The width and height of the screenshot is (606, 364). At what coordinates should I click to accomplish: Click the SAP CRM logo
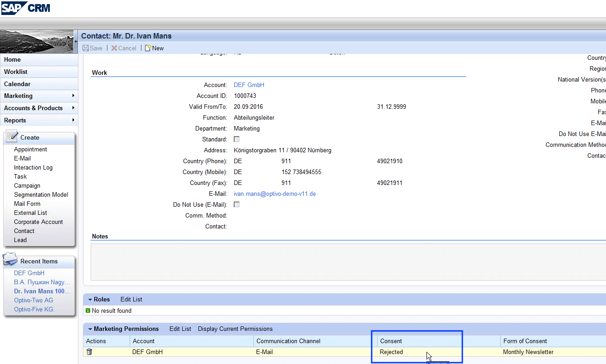[25, 8]
